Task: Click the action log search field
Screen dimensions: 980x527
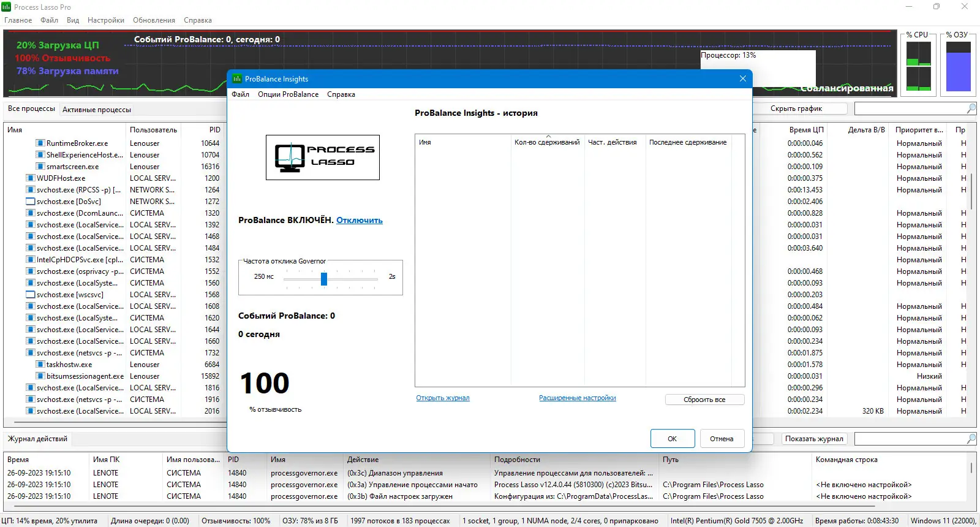Action: pos(910,439)
